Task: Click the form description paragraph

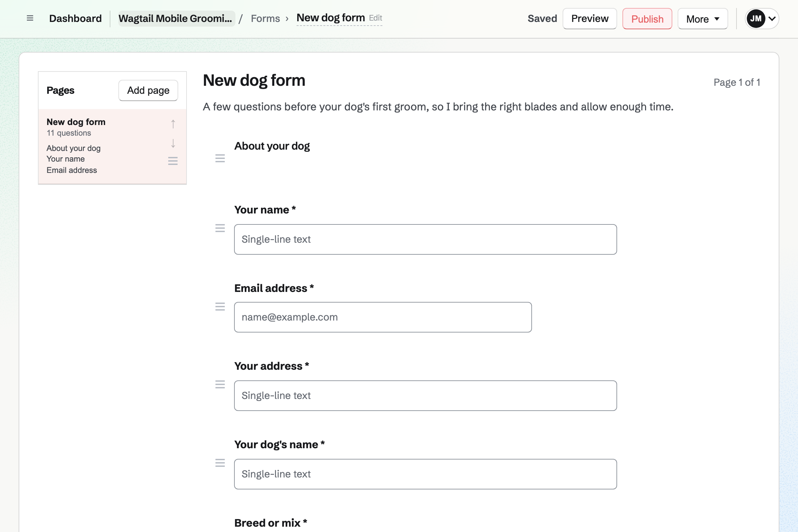Action: coord(438,107)
